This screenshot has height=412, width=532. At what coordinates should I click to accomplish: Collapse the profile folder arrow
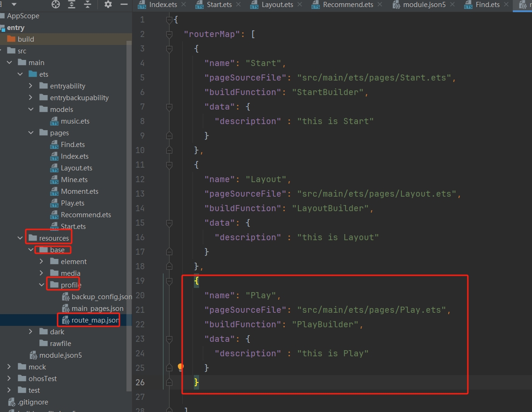coord(41,285)
